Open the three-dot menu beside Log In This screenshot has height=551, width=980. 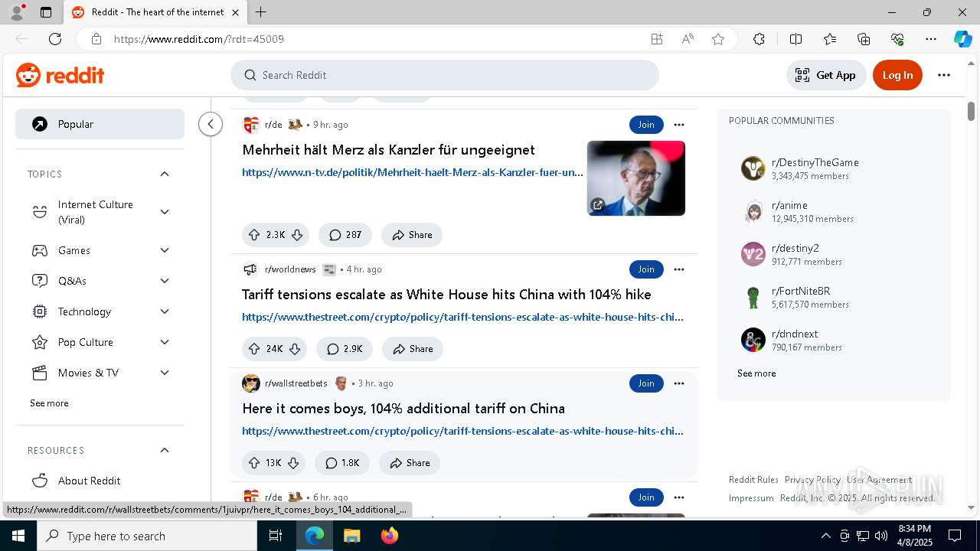pos(943,75)
